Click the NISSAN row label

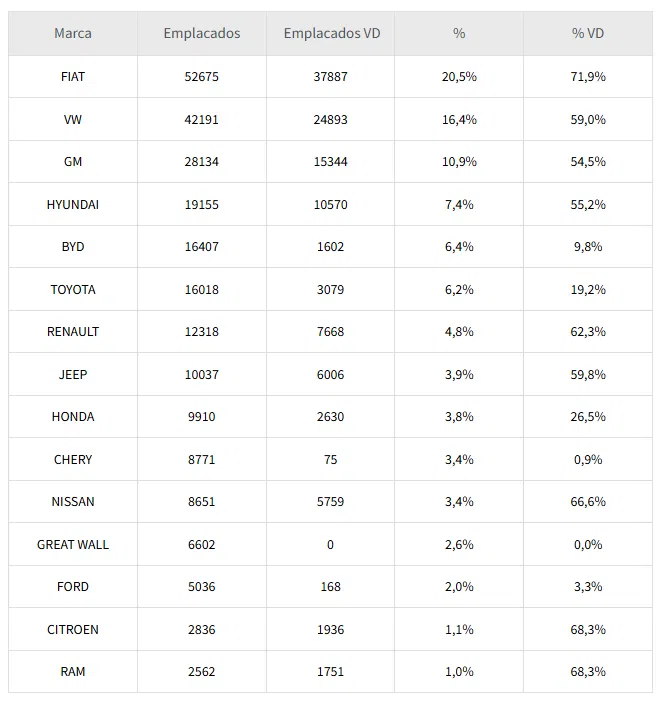pyautogui.click(x=73, y=502)
